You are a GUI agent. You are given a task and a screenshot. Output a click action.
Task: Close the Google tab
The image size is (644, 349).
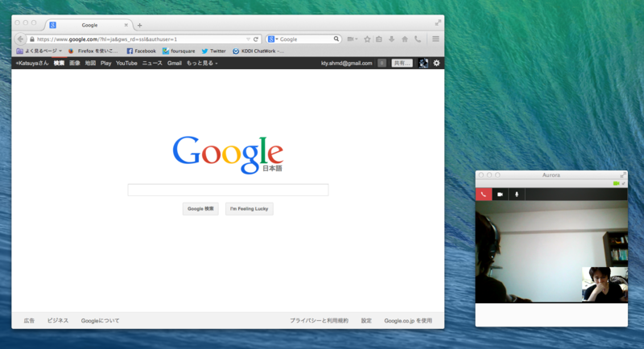tap(126, 26)
